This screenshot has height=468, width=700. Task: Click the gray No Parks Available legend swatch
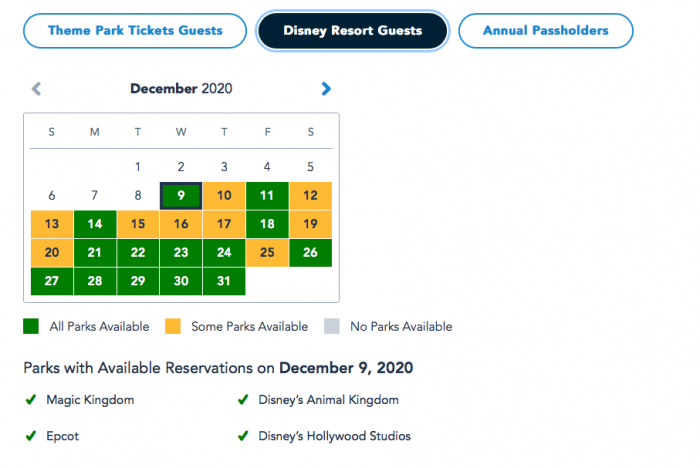point(332,326)
